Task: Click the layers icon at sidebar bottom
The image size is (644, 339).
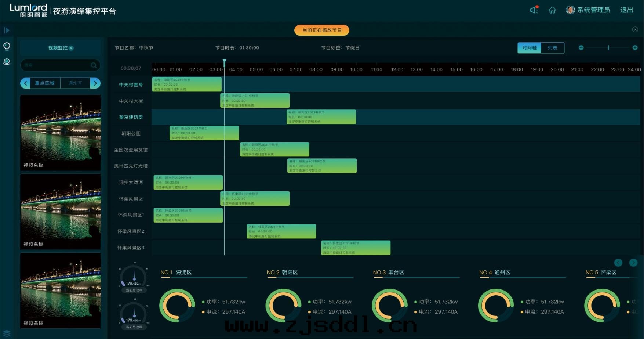Action: (7, 333)
